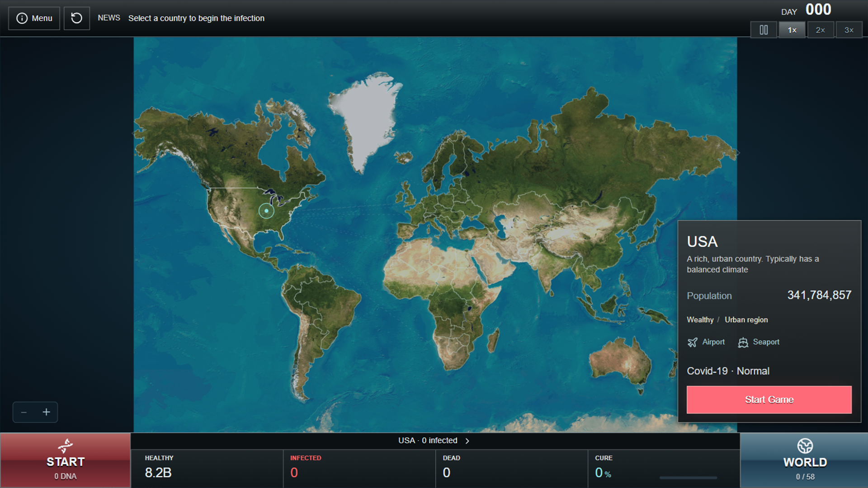Set game speed to 1x
The width and height of the screenshot is (868, 488).
pyautogui.click(x=792, y=30)
